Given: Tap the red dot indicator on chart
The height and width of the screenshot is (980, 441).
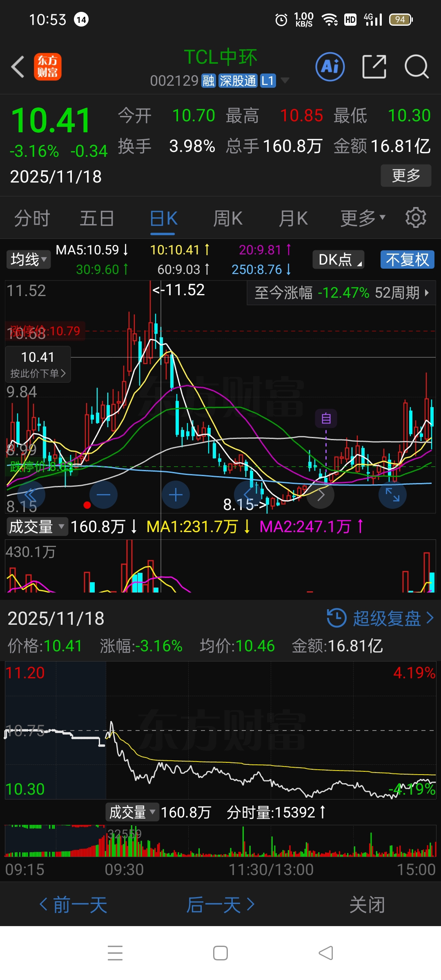Looking at the screenshot, I should (87, 505).
